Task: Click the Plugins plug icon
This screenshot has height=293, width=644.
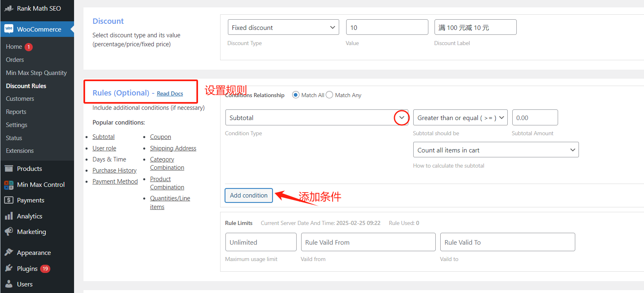Action: [x=9, y=269]
